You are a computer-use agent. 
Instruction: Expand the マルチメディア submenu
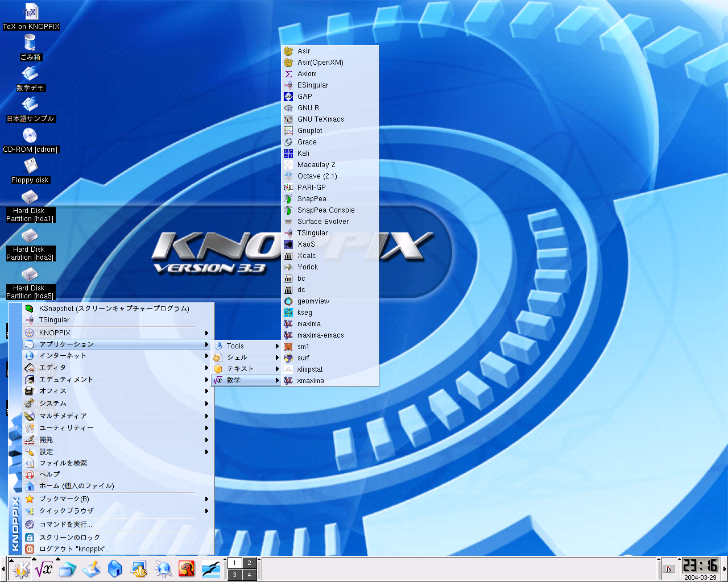[x=117, y=416]
